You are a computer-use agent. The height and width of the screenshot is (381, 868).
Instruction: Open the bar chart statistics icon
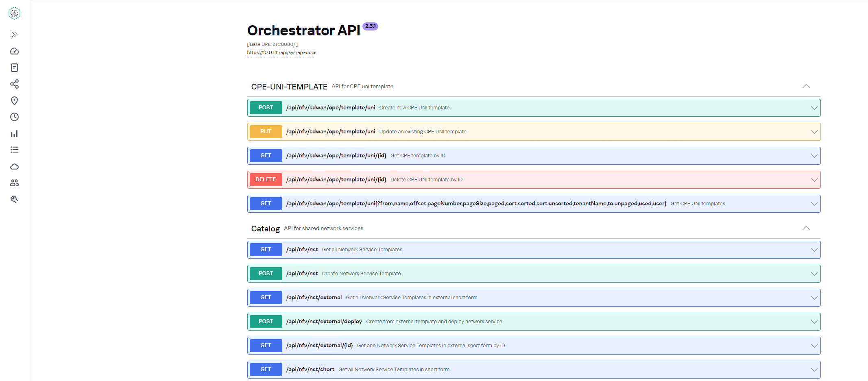click(x=15, y=134)
